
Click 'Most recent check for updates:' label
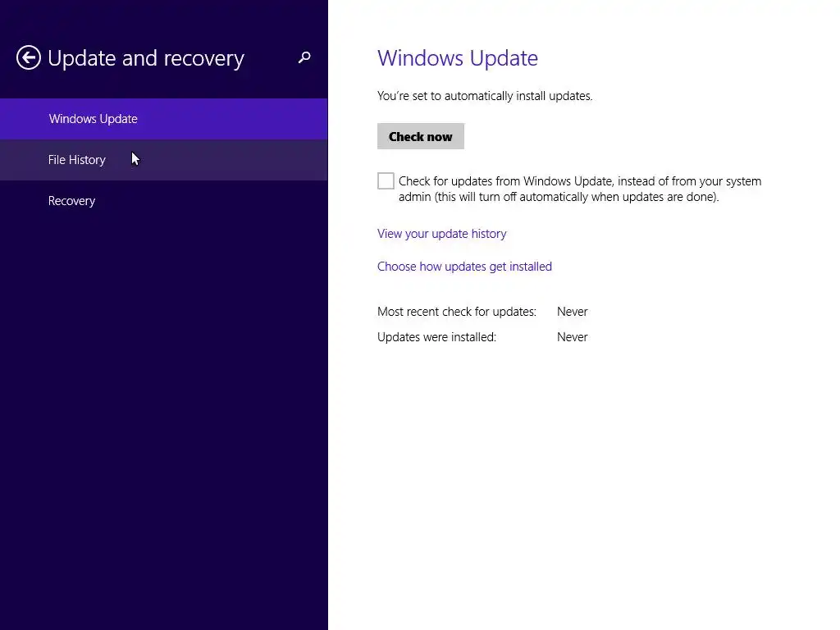click(456, 312)
